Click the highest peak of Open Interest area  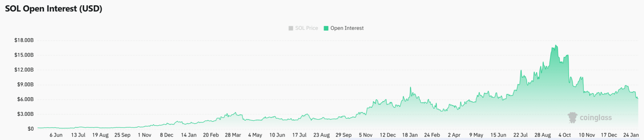click(556, 46)
